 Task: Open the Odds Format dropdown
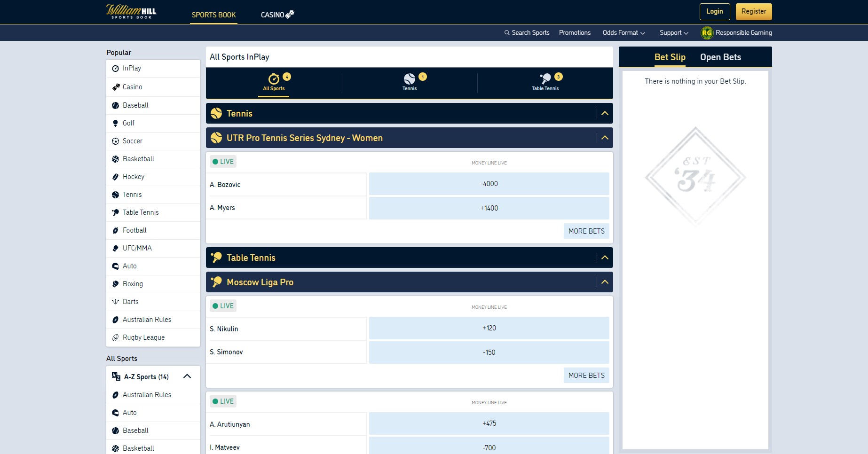tap(624, 32)
